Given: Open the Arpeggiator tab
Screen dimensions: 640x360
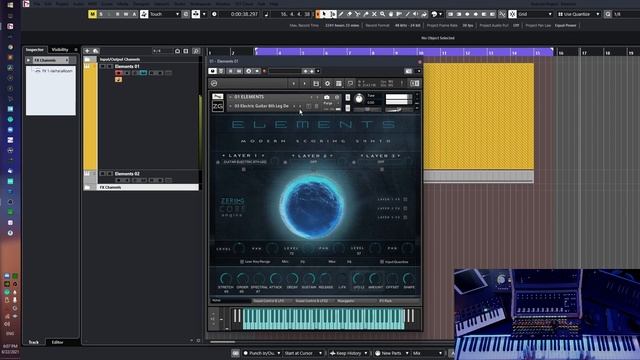Looking at the screenshot, I should (x=346, y=301).
